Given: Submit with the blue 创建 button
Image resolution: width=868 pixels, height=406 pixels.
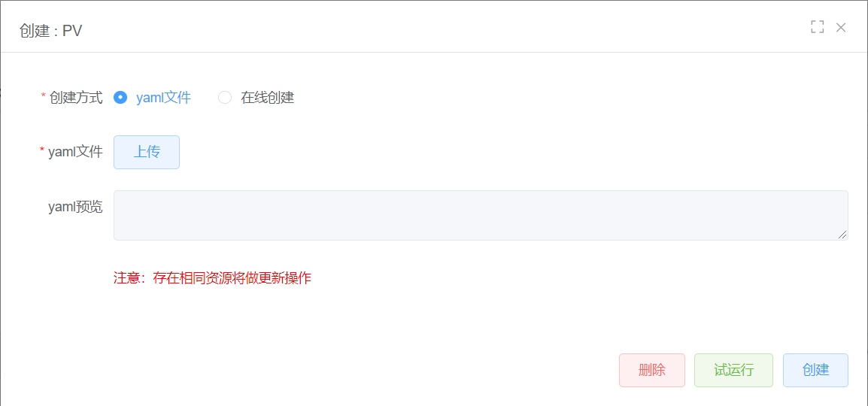Looking at the screenshot, I should pyautogui.click(x=816, y=370).
